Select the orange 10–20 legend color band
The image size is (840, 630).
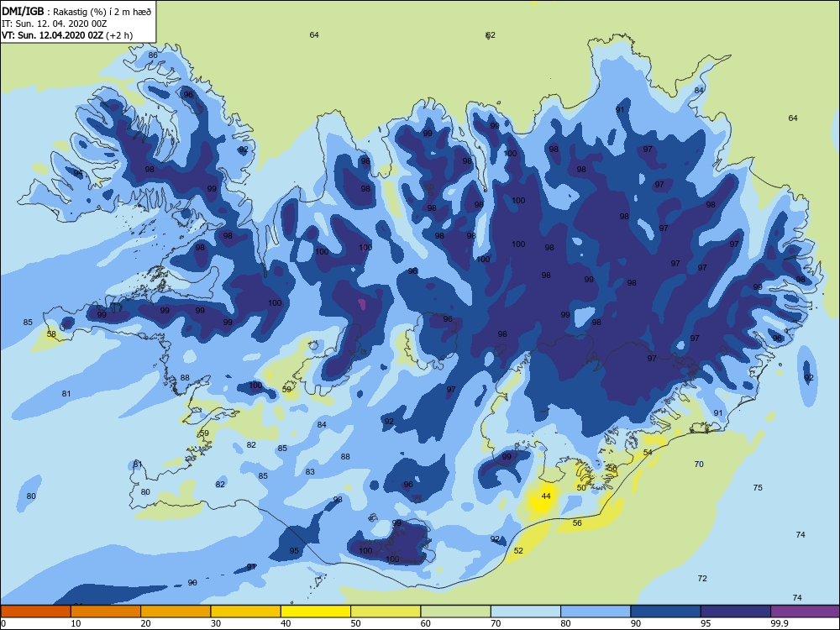pyautogui.click(x=106, y=612)
